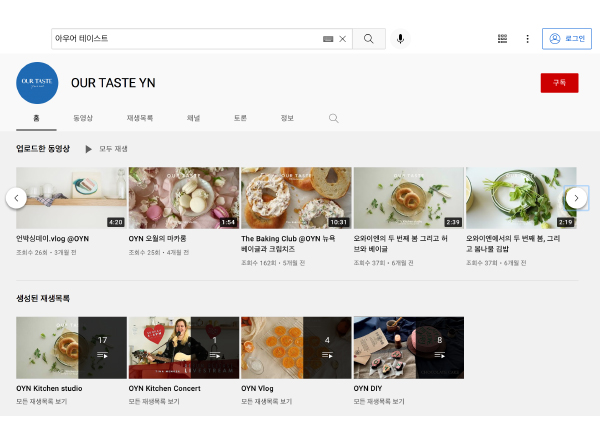Open the virtual keyboard icon in search box
600x440 pixels.
click(x=327, y=39)
